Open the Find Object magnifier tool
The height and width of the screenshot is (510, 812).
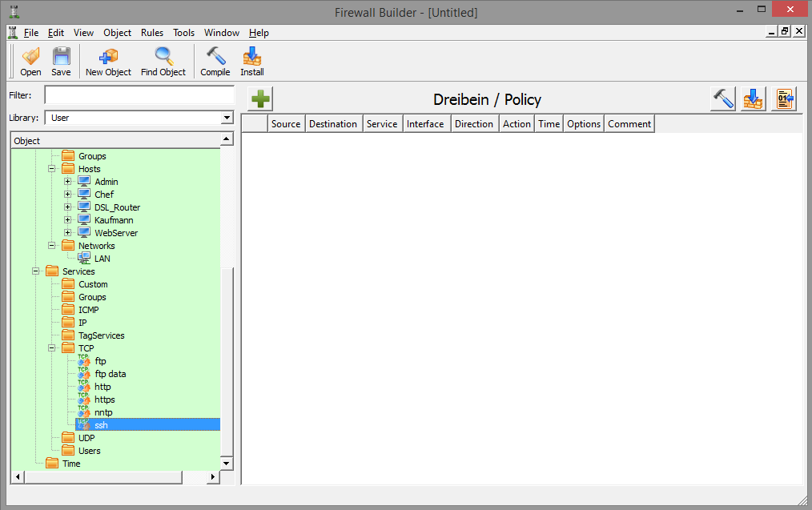[x=163, y=61]
